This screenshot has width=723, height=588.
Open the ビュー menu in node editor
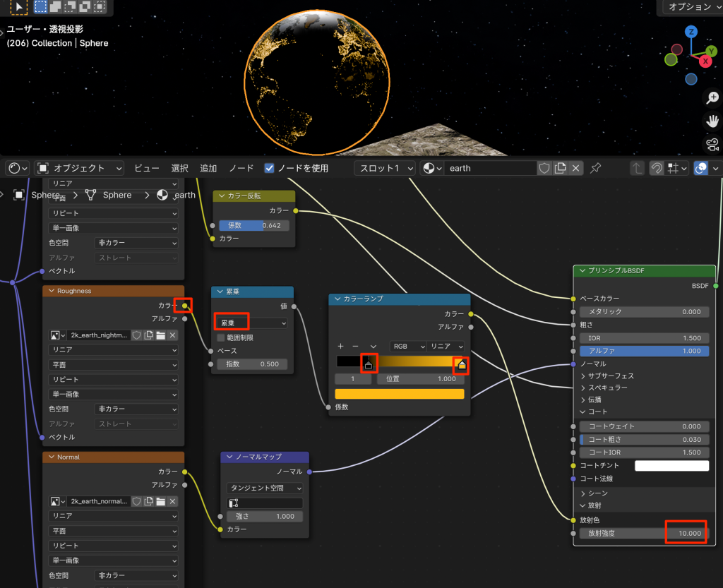click(x=147, y=168)
